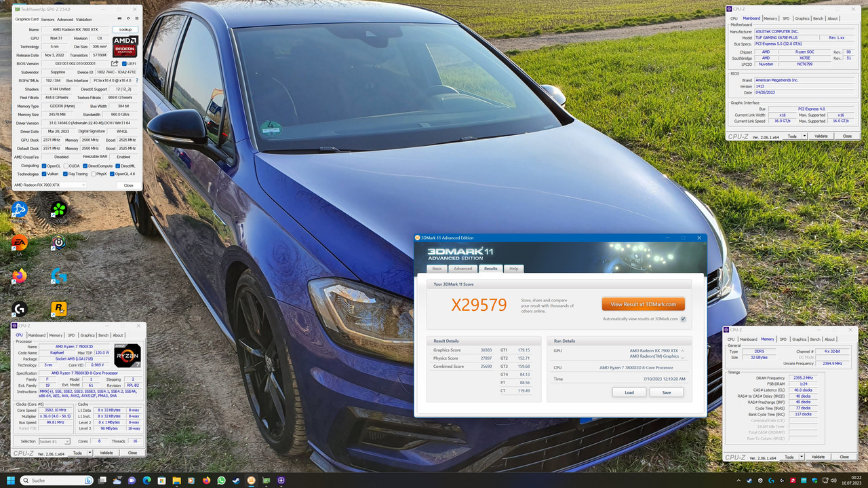Click the X29579 score in 3DMark 11
The image size is (868, 488).
[x=479, y=305]
